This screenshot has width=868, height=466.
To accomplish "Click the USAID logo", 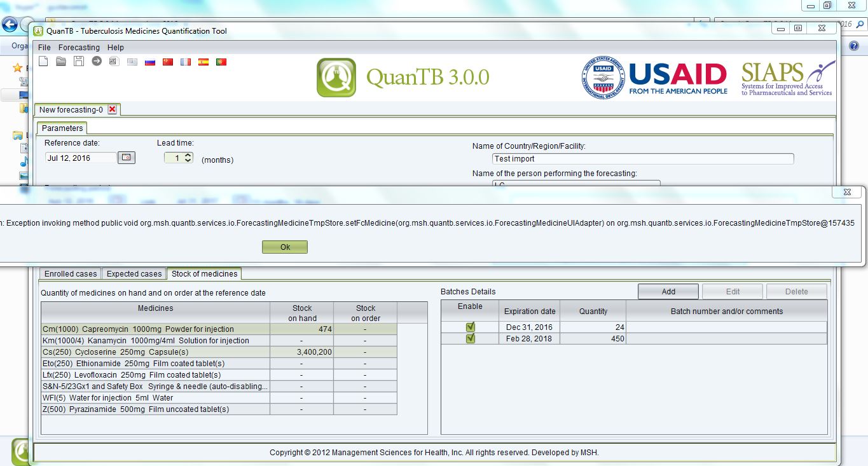I will tap(654, 78).
